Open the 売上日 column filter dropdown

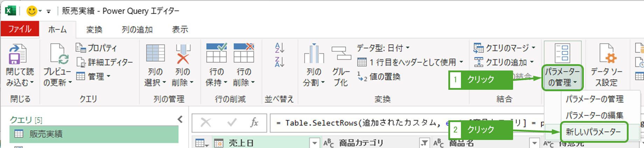pyautogui.click(x=315, y=143)
